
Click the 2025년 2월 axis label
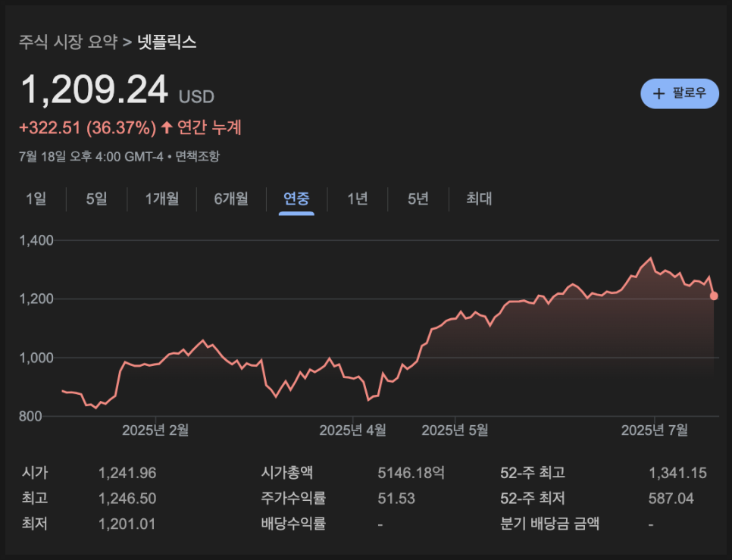coord(155,430)
